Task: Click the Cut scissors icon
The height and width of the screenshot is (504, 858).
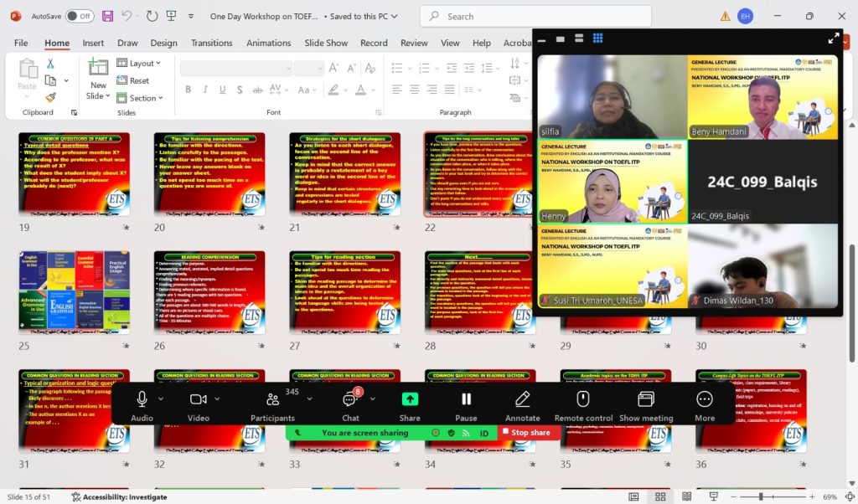Action: coord(50,64)
